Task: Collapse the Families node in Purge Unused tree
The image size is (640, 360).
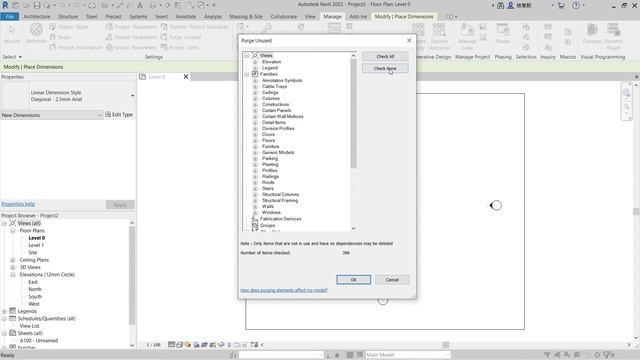Action: click(247, 74)
